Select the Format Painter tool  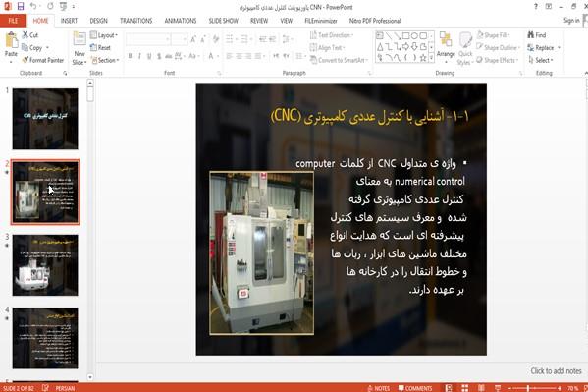[x=43, y=60]
